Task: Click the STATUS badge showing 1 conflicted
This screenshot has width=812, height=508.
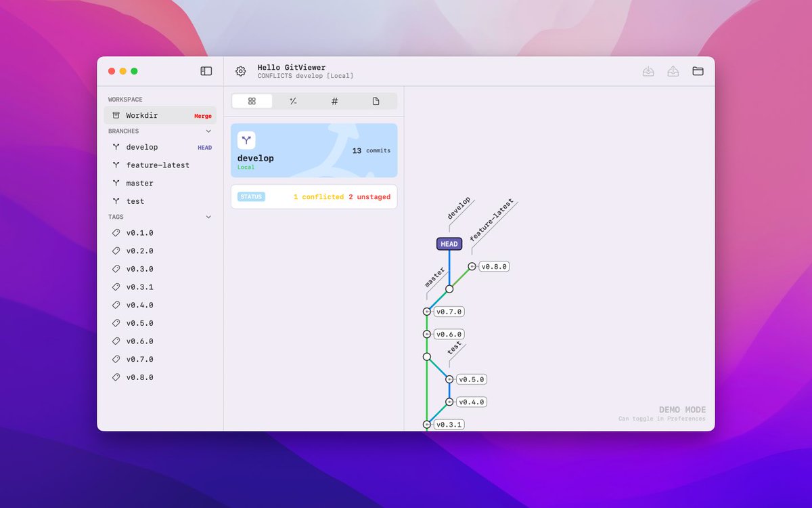Action: pos(251,196)
